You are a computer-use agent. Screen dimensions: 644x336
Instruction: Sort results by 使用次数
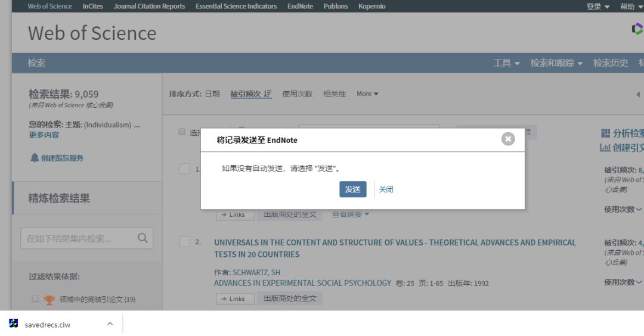point(298,94)
